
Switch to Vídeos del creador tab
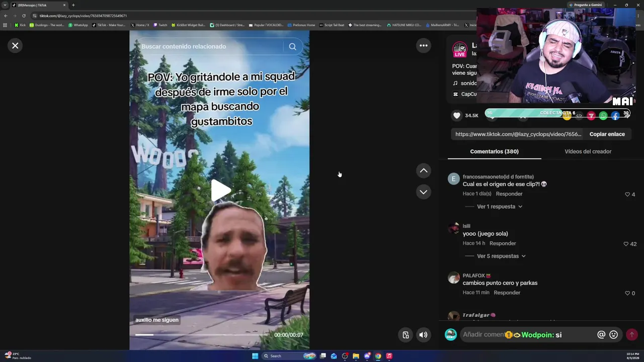click(x=588, y=151)
